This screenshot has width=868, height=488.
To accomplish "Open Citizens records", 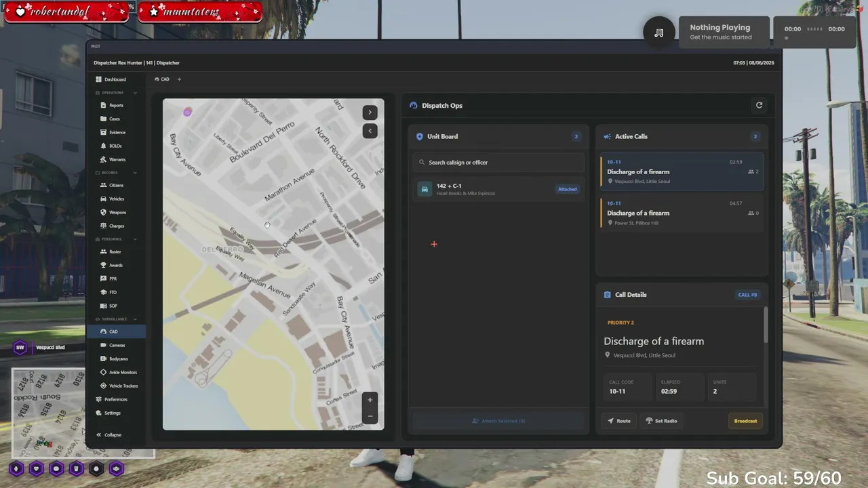I will click(116, 185).
